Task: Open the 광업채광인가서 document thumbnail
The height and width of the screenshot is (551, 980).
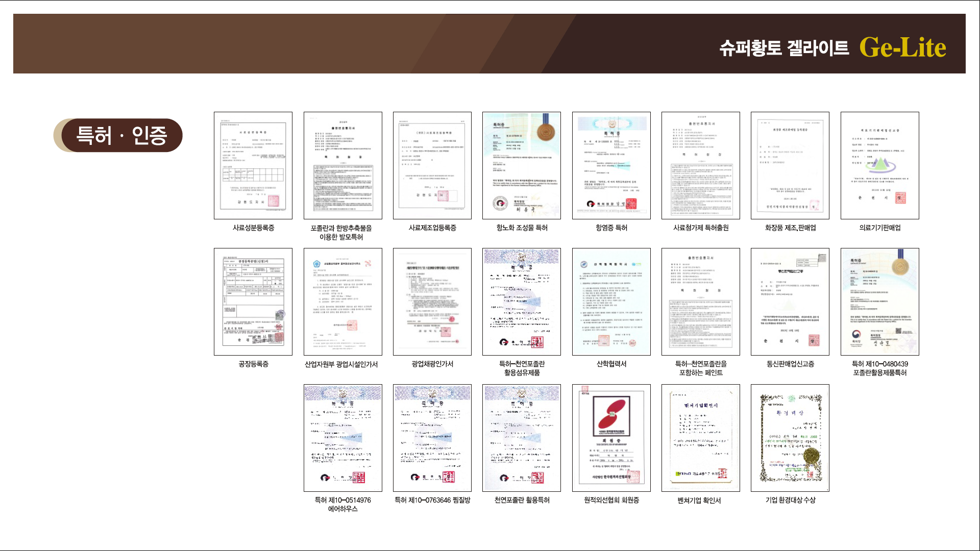Action: point(432,302)
